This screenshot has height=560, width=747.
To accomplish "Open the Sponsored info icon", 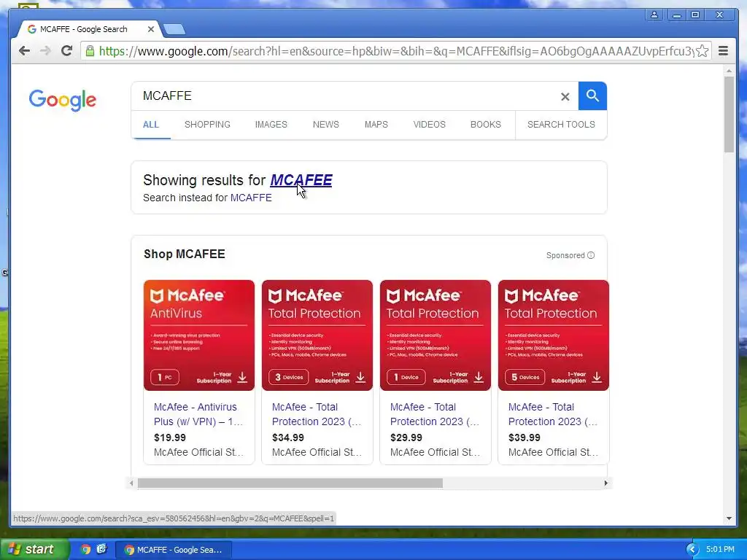I will 591,255.
